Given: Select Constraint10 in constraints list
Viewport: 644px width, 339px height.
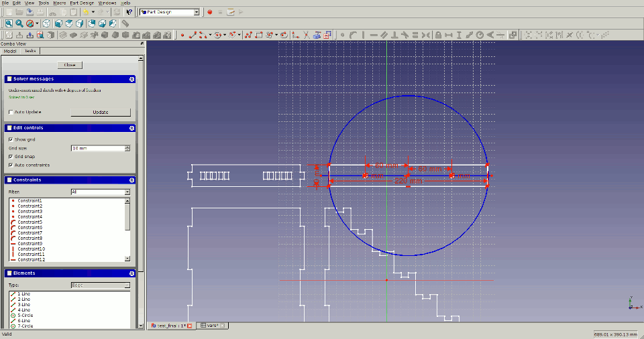Looking at the screenshot, I should [32, 249].
